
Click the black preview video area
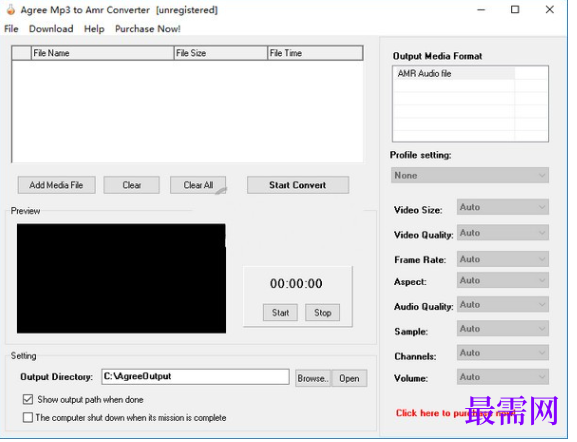coord(121,279)
